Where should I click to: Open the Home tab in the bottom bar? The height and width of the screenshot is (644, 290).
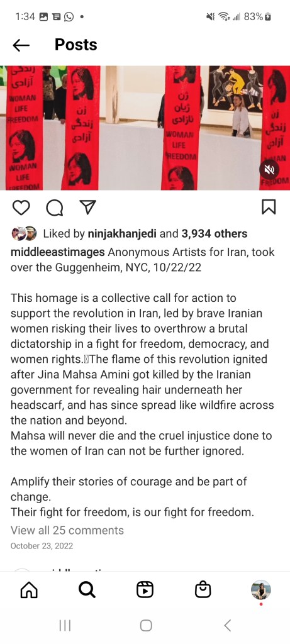pos(29,590)
